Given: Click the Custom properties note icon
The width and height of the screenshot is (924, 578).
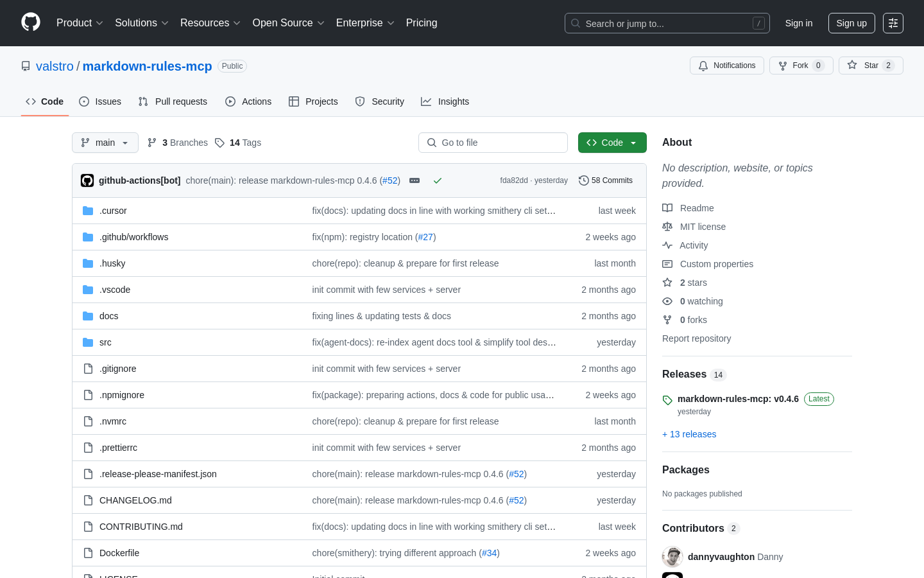Looking at the screenshot, I should (x=667, y=264).
